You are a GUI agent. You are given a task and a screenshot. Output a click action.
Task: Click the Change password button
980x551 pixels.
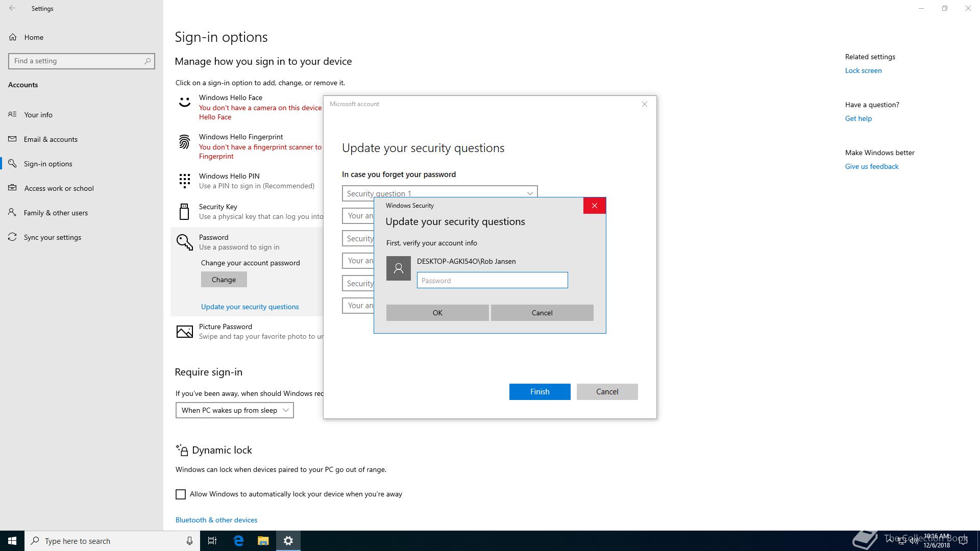pyautogui.click(x=224, y=280)
